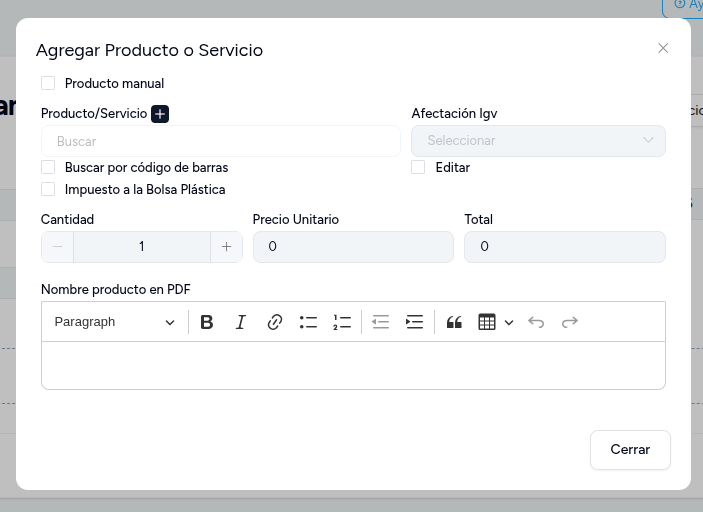703x512 pixels.
Task: Tick the Editar checkbox
Action: coord(418,167)
